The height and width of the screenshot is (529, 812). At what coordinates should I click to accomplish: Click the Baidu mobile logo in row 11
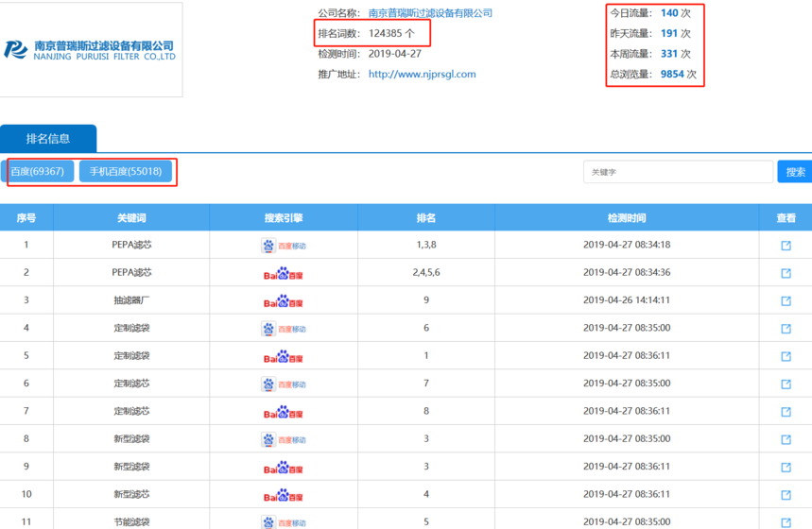point(284,521)
